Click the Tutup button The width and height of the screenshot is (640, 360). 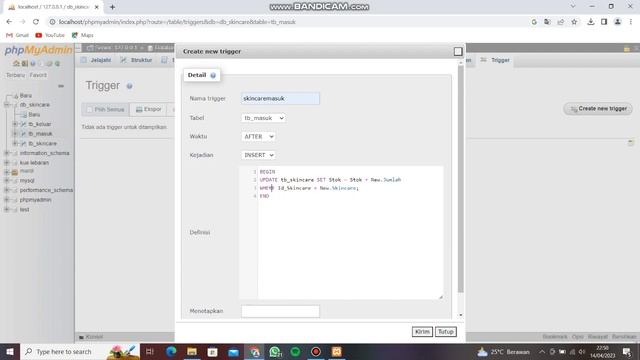pyautogui.click(x=446, y=332)
